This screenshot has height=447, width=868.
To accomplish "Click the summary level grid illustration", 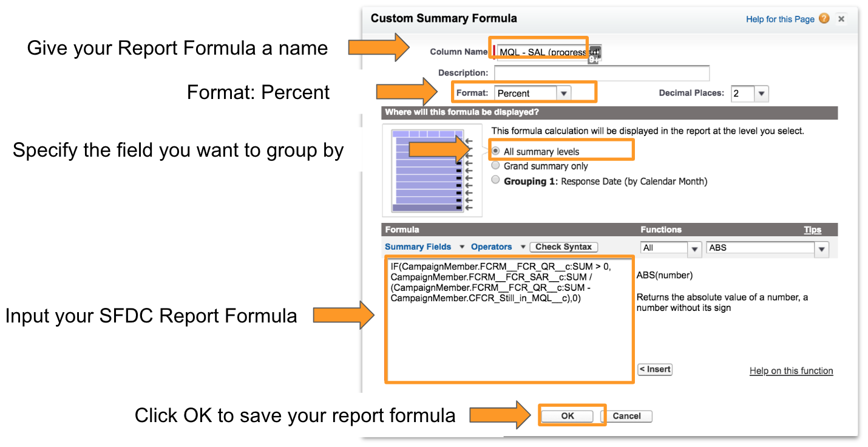I will pyautogui.click(x=432, y=170).
